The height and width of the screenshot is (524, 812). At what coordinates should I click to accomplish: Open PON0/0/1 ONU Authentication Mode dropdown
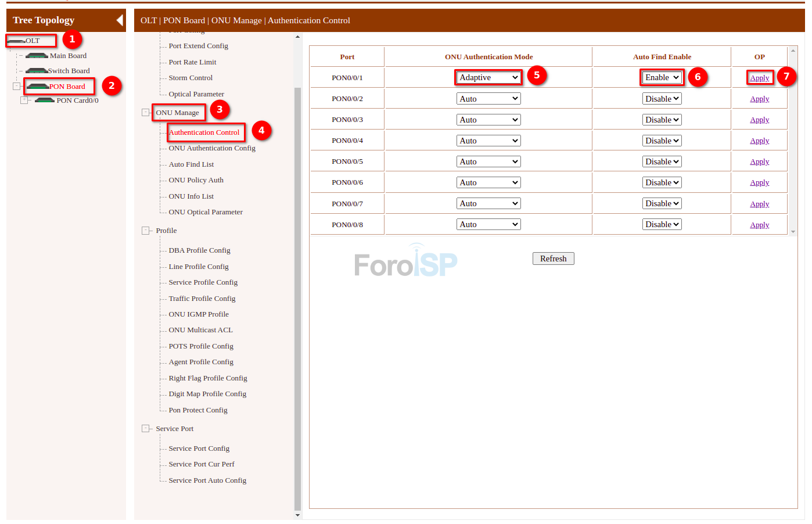[x=488, y=77]
